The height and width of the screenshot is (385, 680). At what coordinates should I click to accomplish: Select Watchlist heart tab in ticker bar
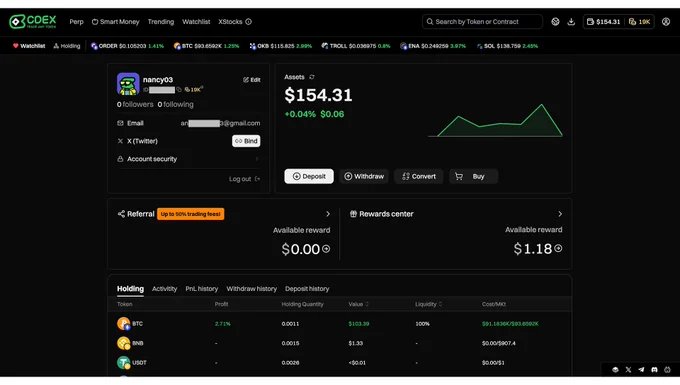(x=29, y=46)
